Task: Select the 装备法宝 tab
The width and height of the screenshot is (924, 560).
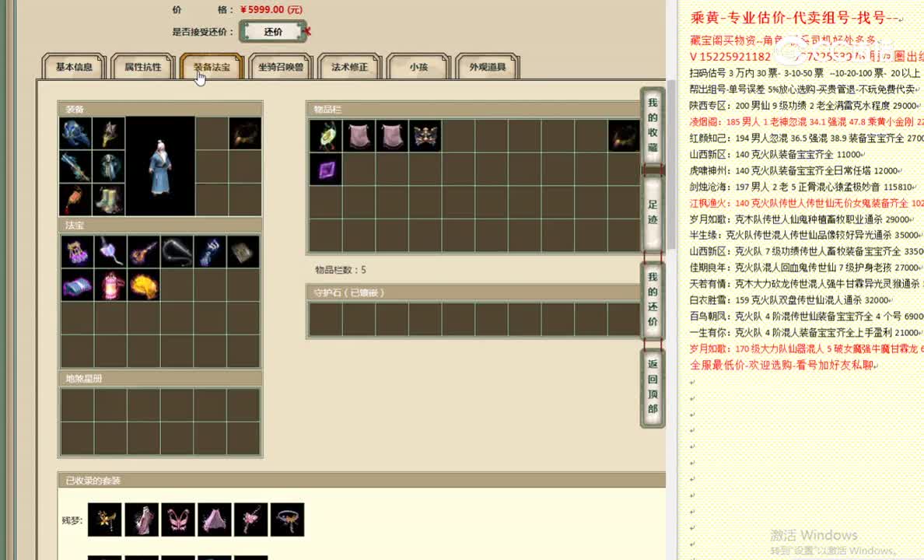Action: pos(212,67)
